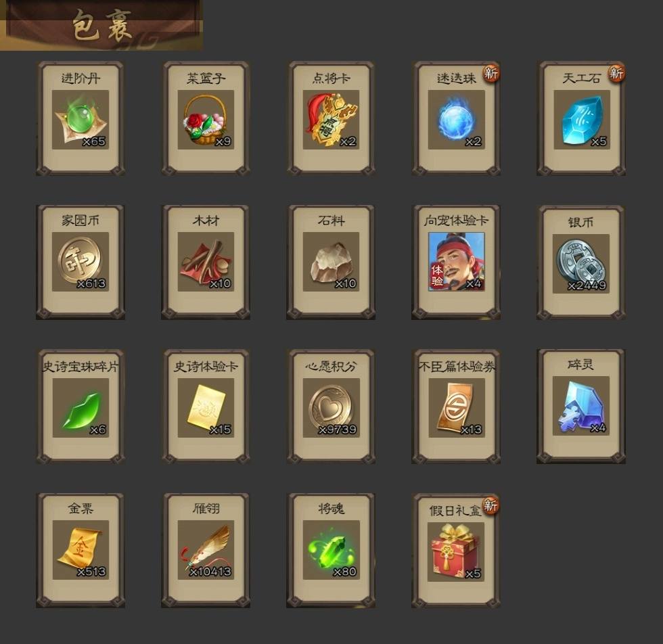The width and height of the screenshot is (663, 644).
Task: Open the 菜篮子 flower basket item
Action: (206, 119)
